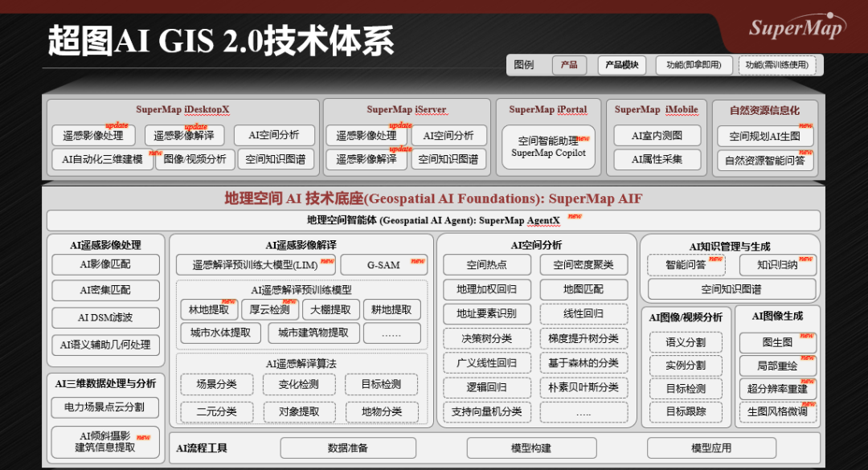Select the 地图匹配 box
The height and width of the screenshot is (470, 868).
tap(583, 289)
